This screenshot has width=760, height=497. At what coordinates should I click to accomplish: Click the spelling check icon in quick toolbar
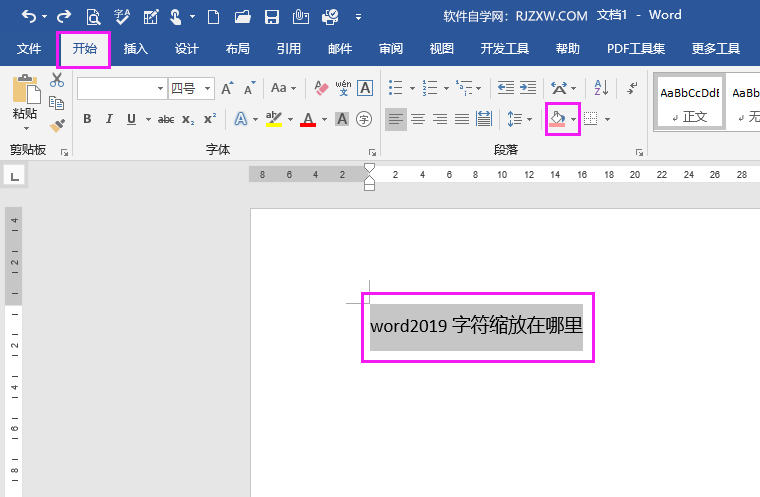(122, 17)
